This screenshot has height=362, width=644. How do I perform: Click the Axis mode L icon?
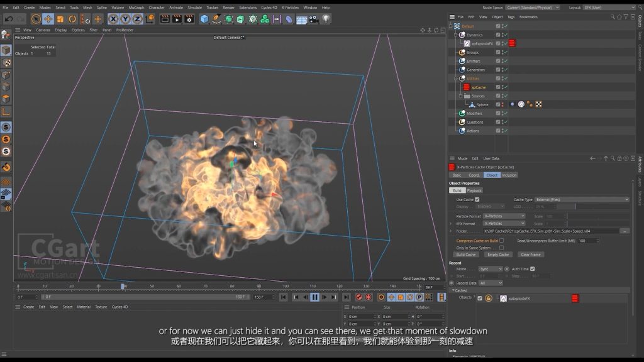[6, 112]
